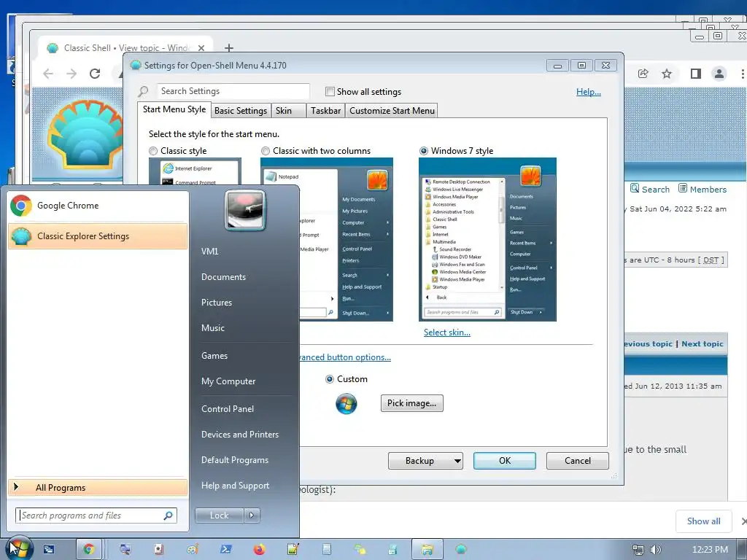Switch to the Start Menu Style tab

(174, 109)
